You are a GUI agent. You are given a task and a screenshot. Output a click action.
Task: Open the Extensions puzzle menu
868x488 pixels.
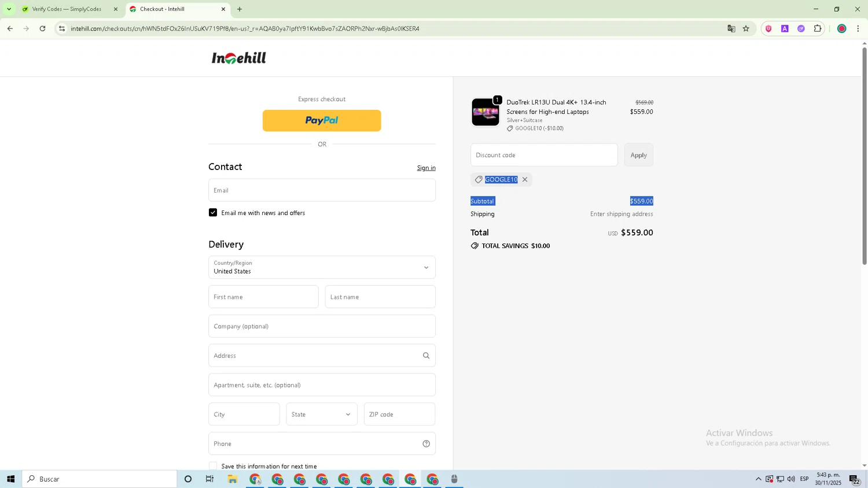pos(818,28)
